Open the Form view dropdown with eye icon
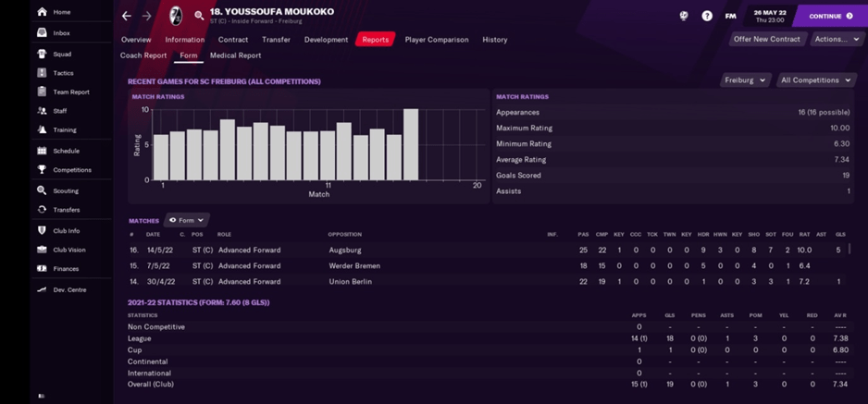 point(186,220)
